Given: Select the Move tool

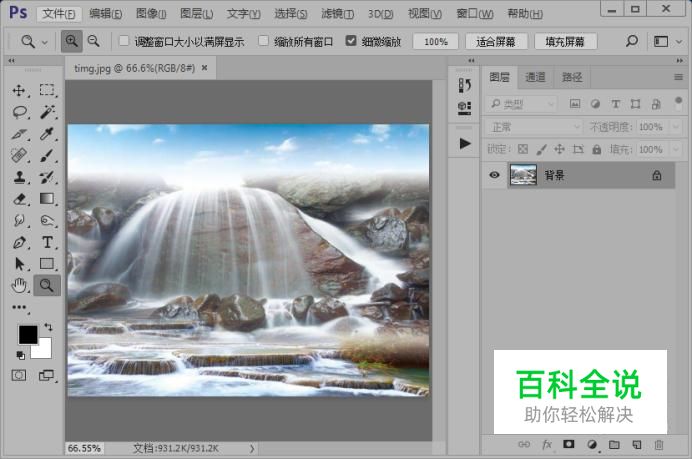Looking at the screenshot, I should pos(19,90).
